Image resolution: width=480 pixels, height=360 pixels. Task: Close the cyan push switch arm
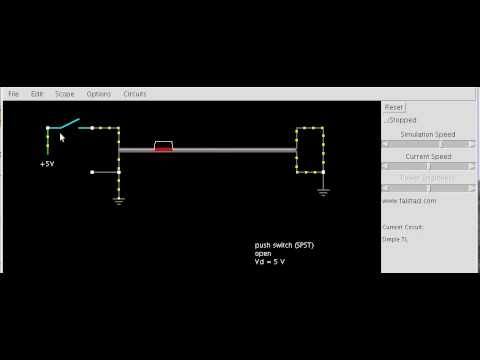pyautogui.click(x=69, y=123)
